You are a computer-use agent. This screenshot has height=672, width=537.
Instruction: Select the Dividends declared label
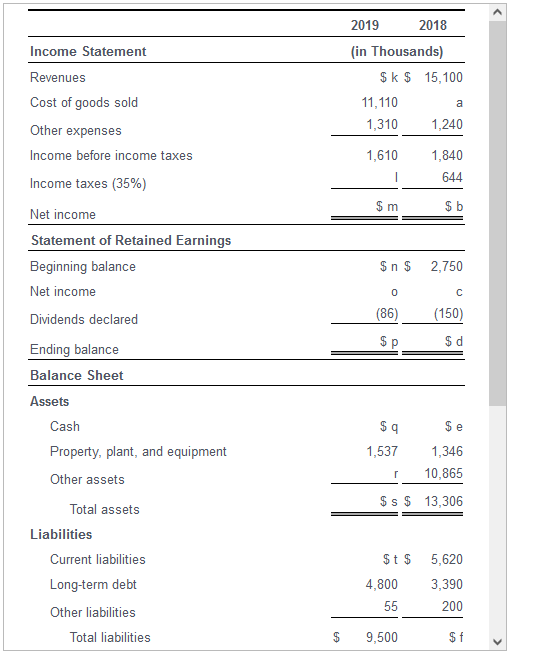tap(84, 320)
